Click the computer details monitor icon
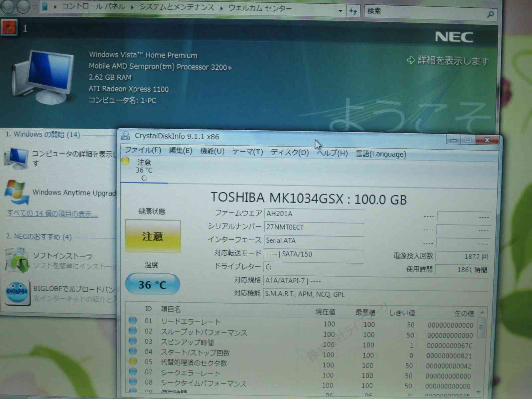The width and height of the screenshot is (532, 399). [x=16, y=158]
